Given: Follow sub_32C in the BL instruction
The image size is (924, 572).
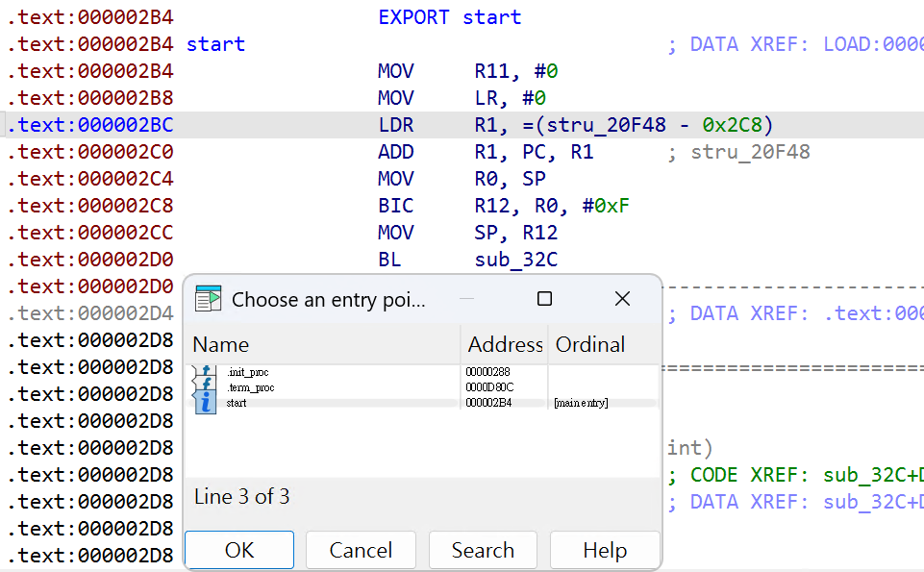Looking at the screenshot, I should coord(515,260).
